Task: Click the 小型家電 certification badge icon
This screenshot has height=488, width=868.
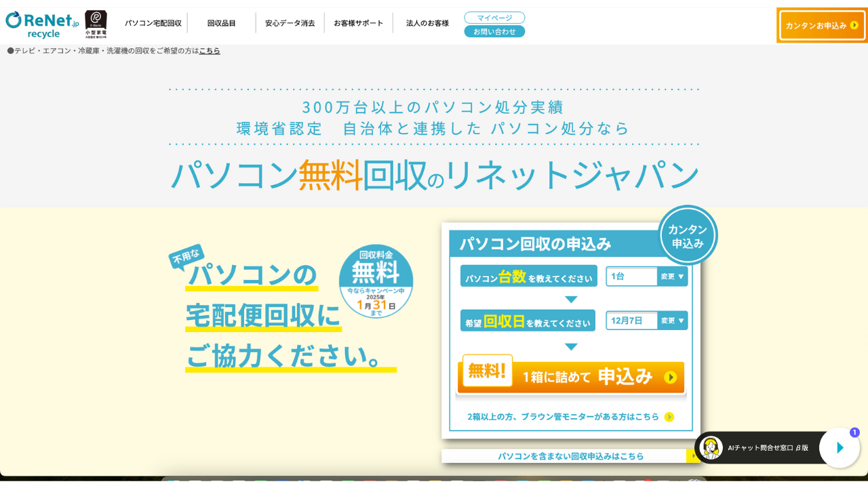Action: coord(96,24)
